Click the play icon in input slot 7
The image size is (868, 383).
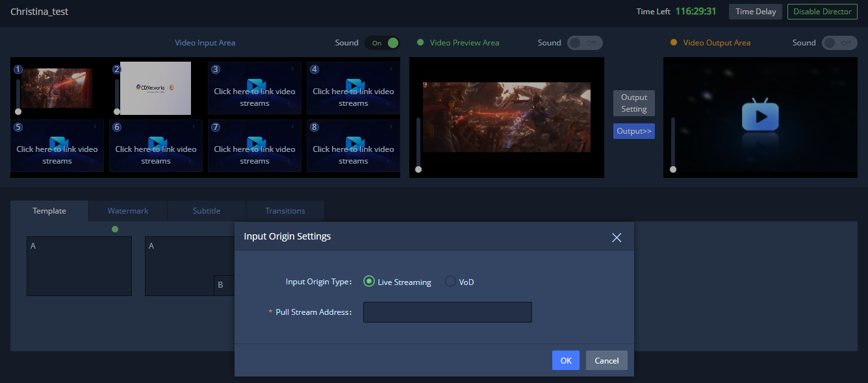tap(256, 143)
